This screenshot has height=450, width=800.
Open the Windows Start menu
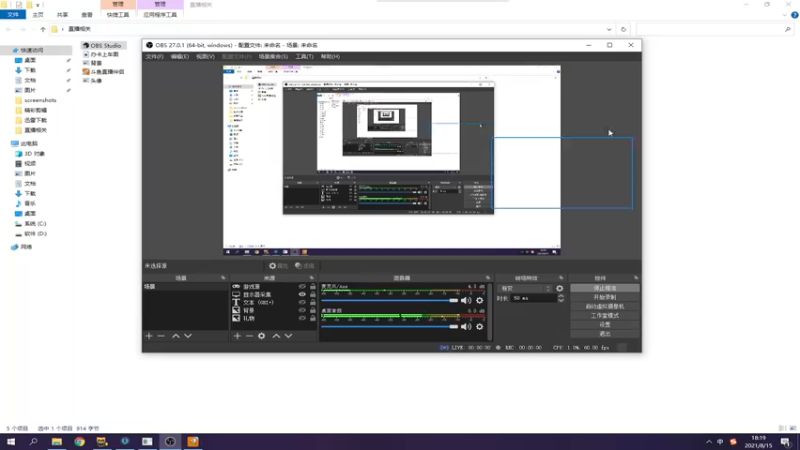point(11,442)
